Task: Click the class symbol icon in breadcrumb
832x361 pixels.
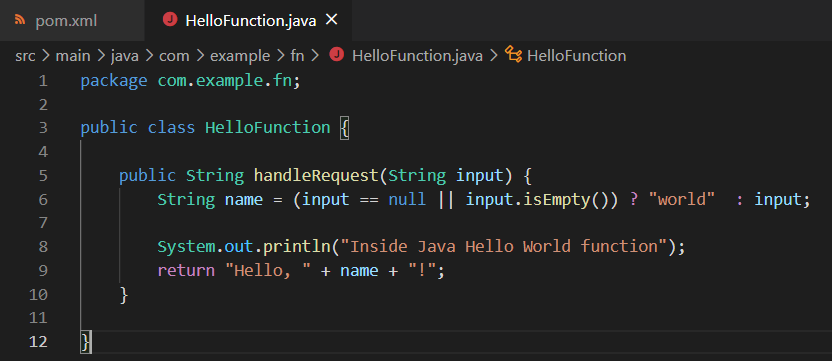Action: pyautogui.click(x=514, y=55)
